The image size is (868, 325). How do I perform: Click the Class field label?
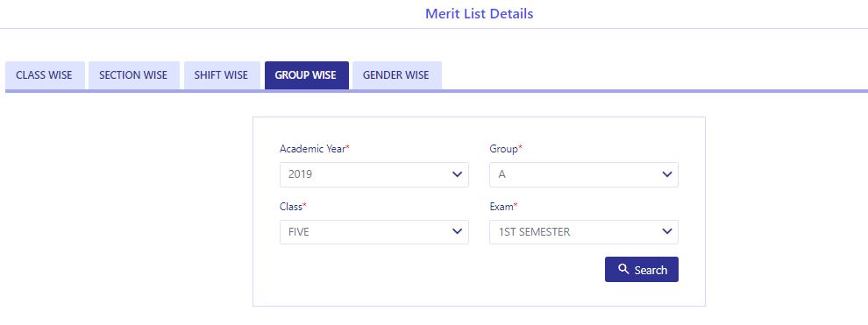click(293, 206)
